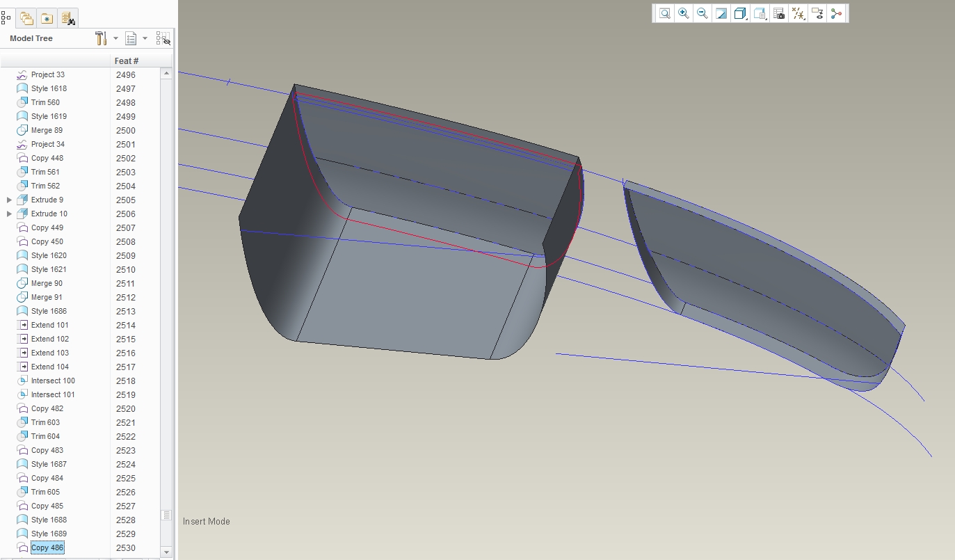Click the Refit view magnifier icon
The width and height of the screenshot is (955, 560).
pos(665,13)
